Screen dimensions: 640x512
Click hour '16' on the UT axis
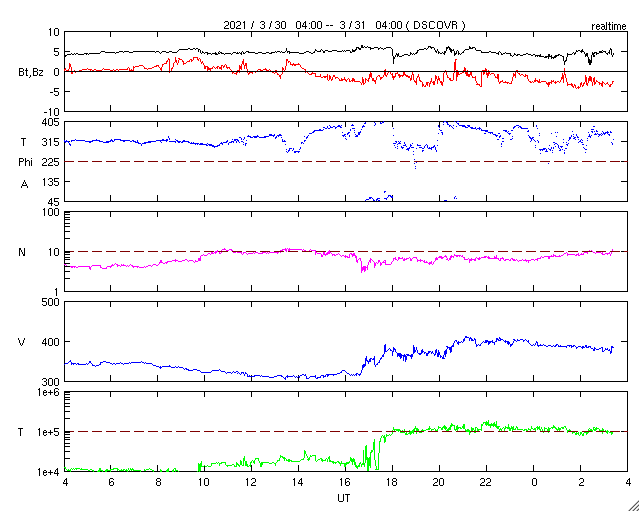pos(345,482)
